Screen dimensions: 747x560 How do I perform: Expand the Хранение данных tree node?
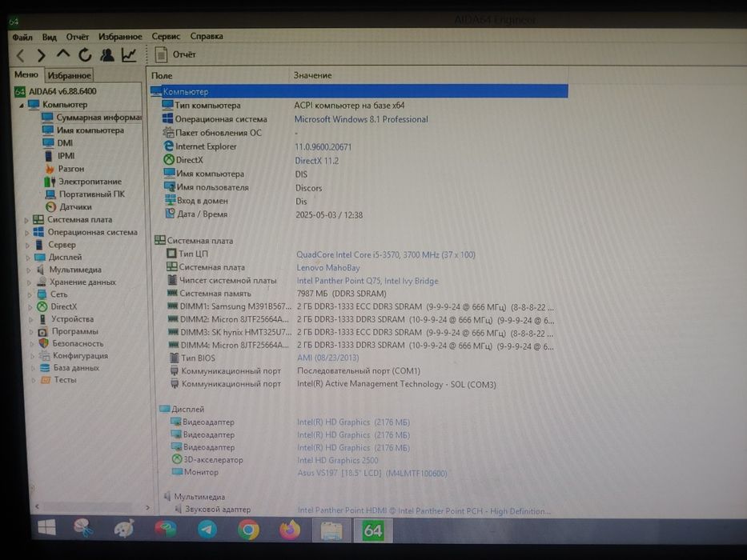[x=29, y=282]
